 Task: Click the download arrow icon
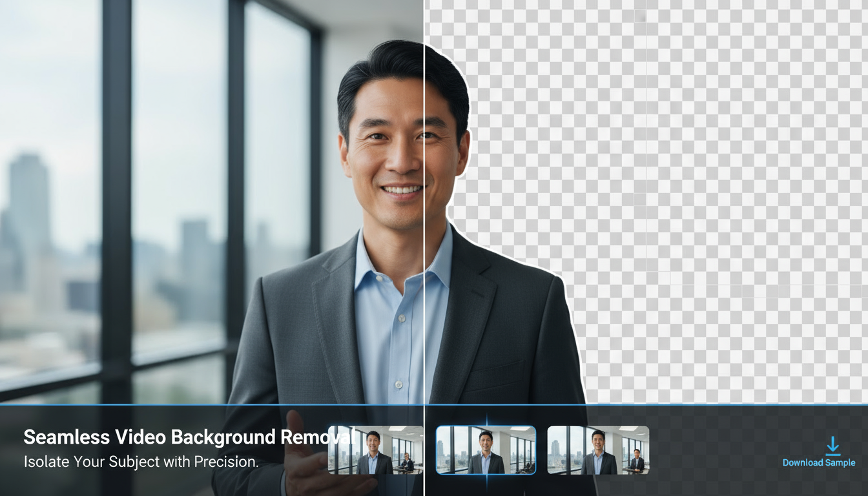pos(833,444)
